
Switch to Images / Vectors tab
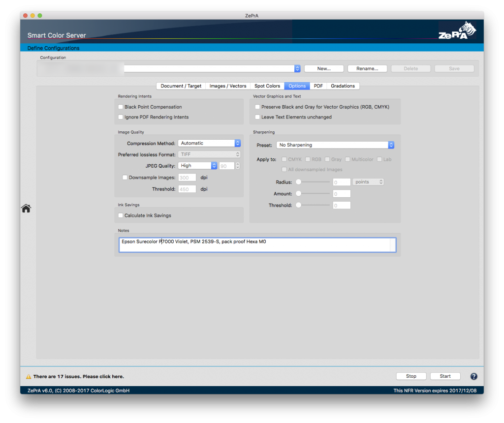[228, 86]
